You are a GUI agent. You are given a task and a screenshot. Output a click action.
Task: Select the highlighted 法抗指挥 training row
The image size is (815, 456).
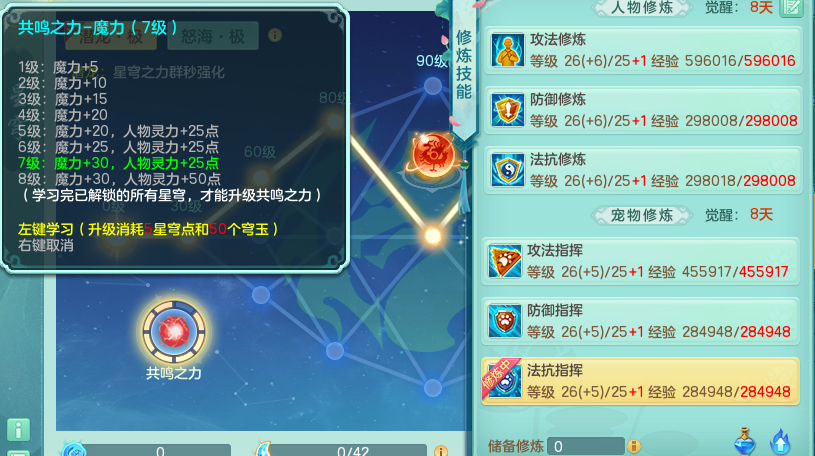click(640, 381)
